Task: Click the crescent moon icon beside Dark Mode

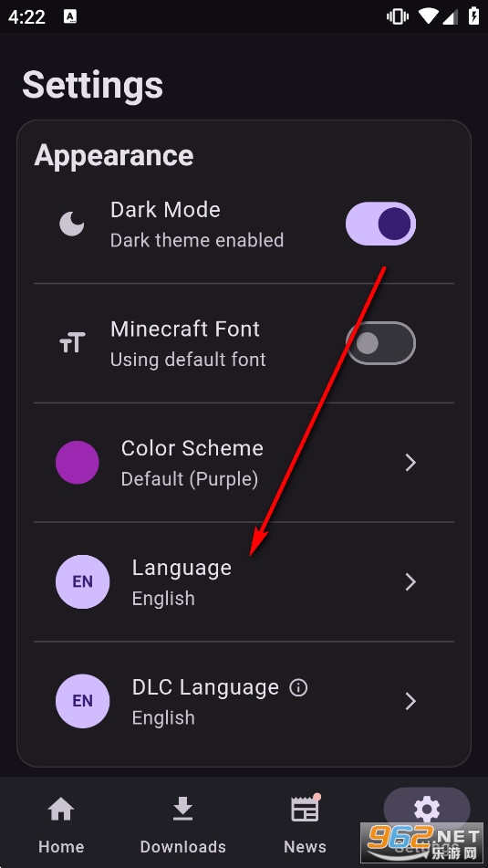Action: click(x=72, y=225)
